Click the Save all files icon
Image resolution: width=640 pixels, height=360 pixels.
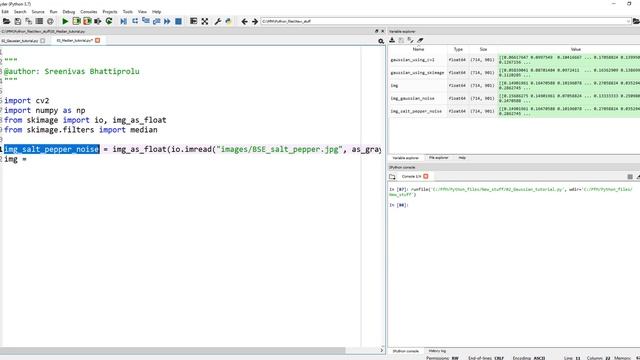pos(29,21)
